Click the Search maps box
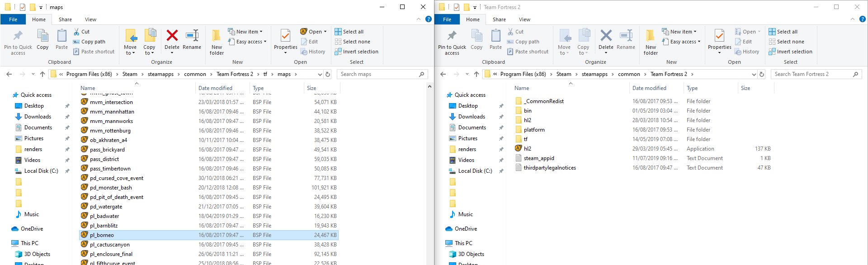The width and height of the screenshot is (868, 265). click(382, 74)
